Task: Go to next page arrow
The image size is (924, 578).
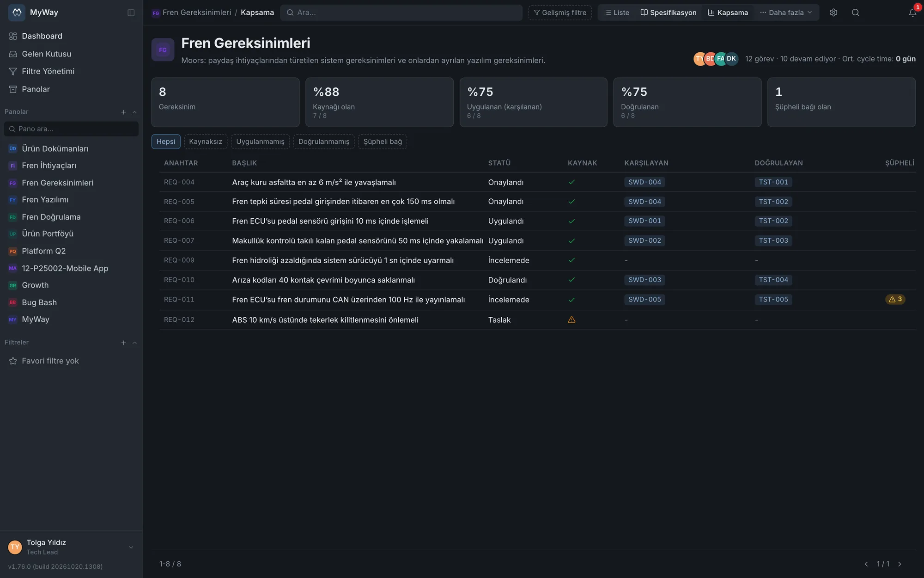Action: [900, 564]
